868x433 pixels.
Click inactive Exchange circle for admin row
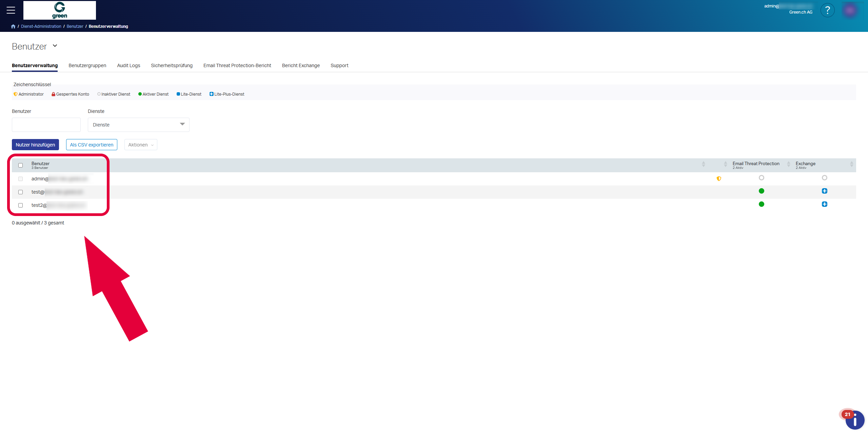click(x=825, y=178)
